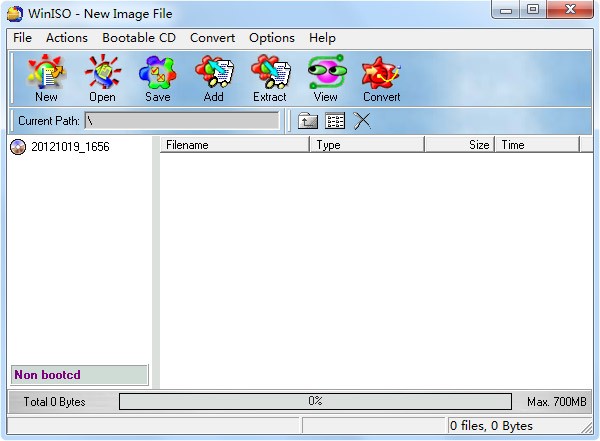Sort list by Size column header
The image size is (600, 441).
click(x=460, y=145)
